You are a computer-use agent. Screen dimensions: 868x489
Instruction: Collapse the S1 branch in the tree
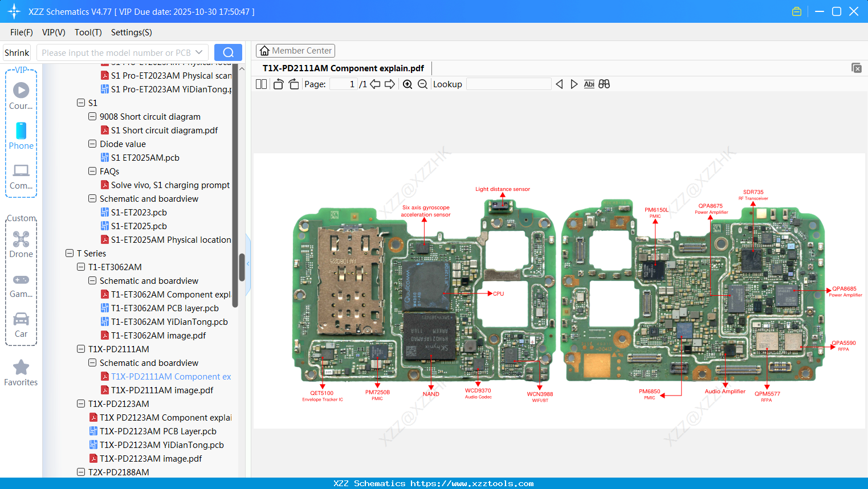[80, 103]
